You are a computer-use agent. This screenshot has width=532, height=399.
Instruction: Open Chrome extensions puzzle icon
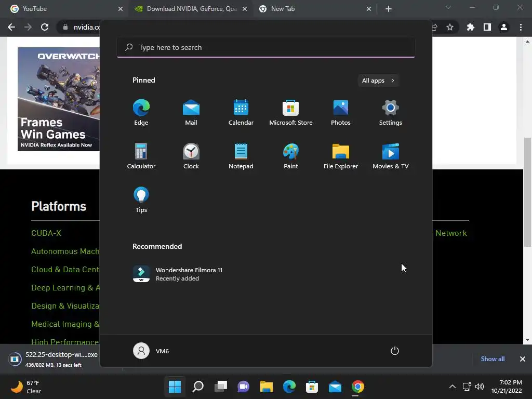click(x=471, y=27)
